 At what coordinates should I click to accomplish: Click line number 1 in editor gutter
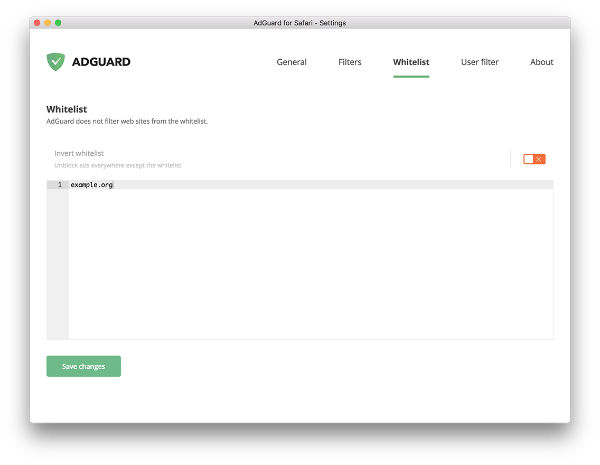[x=59, y=185]
